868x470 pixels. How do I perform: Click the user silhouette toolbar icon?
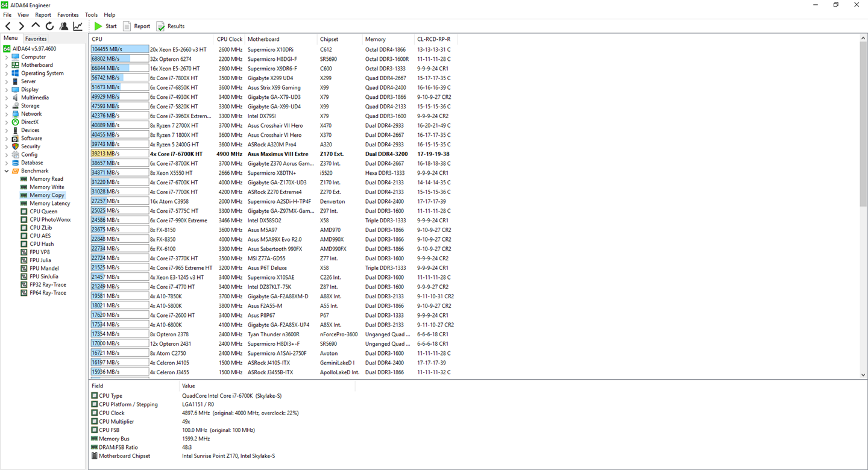click(64, 26)
